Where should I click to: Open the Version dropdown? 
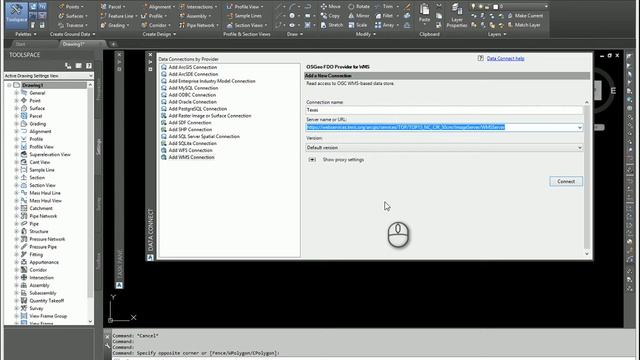click(x=444, y=148)
